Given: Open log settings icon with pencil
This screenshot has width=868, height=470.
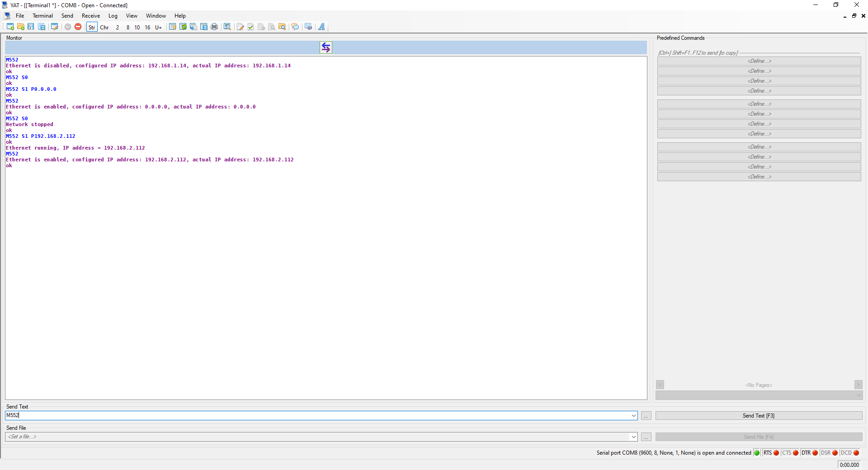Looking at the screenshot, I should pyautogui.click(x=241, y=27).
